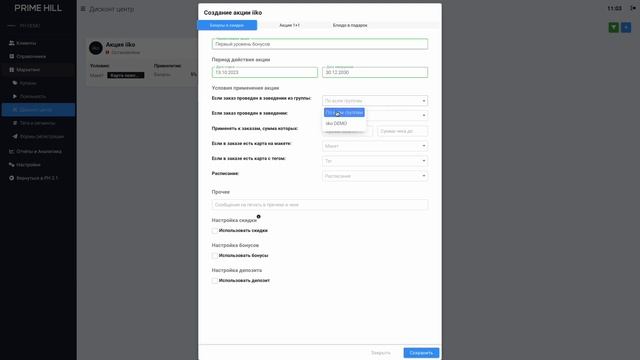640x360 pixels.
Task: Open the Тег dropdown
Action: point(375,161)
